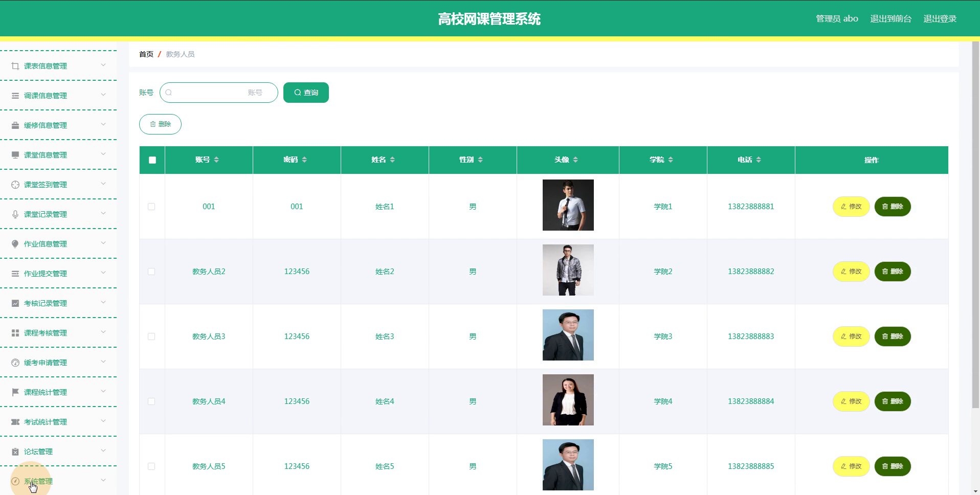Screen dimensions: 980x495
Task: Tick the checkbox for 教务人员5 row
Action: click(x=151, y=466)
